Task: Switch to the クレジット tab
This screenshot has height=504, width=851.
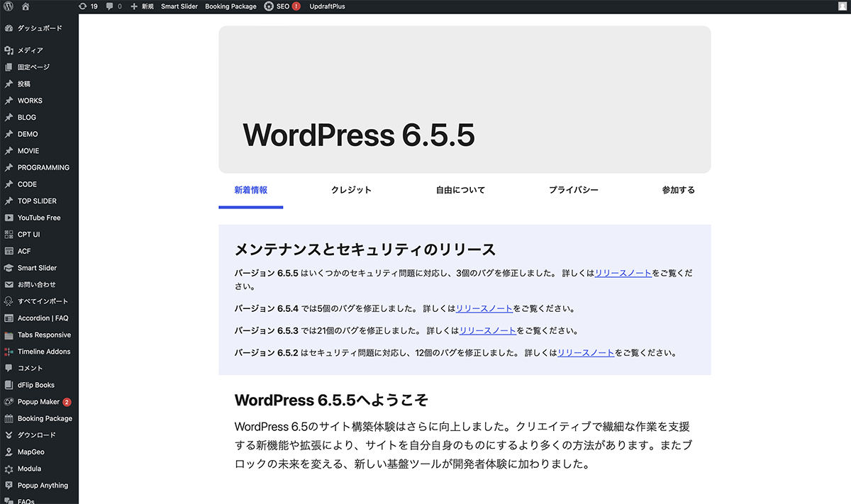Action: pyautogui.click(x=351, y=190)
